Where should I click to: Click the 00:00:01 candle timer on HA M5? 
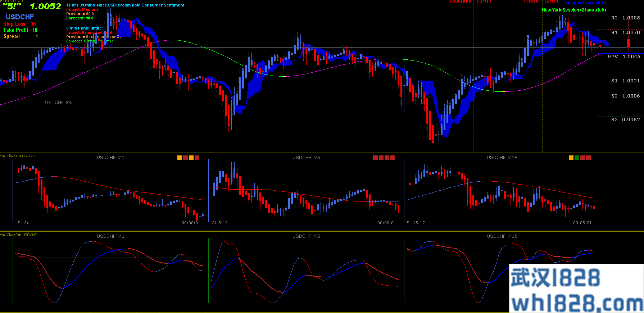(386, 223)
